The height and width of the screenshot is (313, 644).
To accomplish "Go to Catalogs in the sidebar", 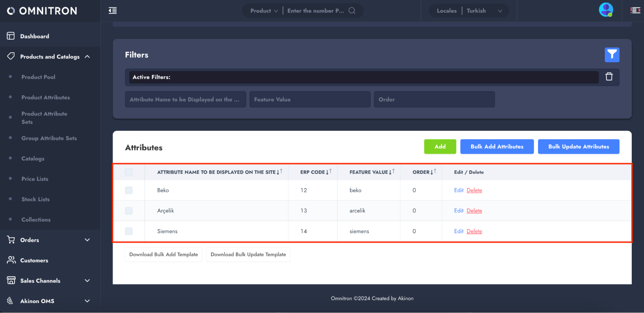I will click(x=33, y=158).
